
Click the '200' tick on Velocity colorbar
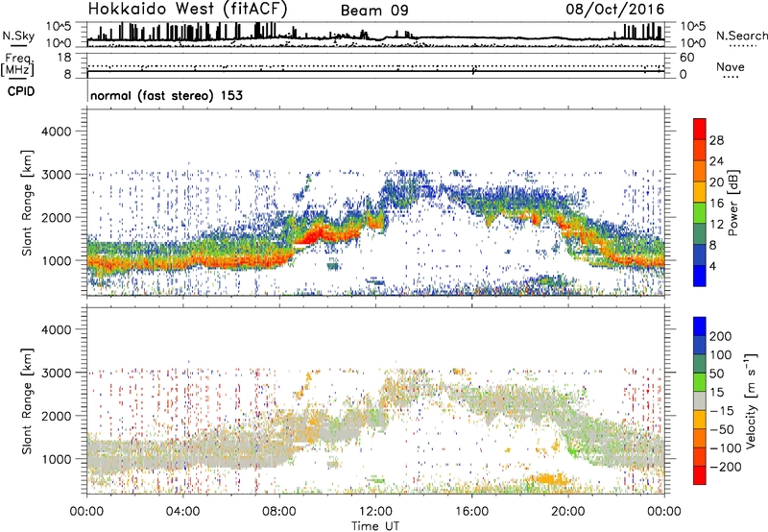[x=721, y=336]
